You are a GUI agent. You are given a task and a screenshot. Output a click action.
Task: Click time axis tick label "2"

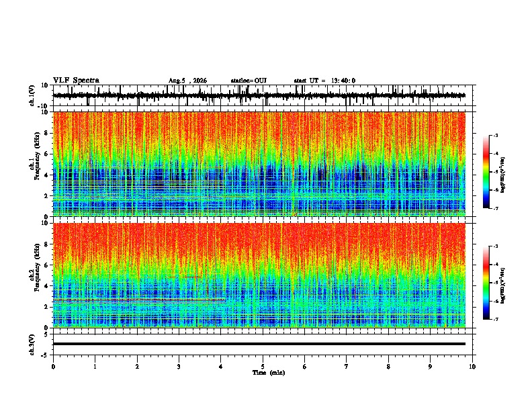coord(137,367)
